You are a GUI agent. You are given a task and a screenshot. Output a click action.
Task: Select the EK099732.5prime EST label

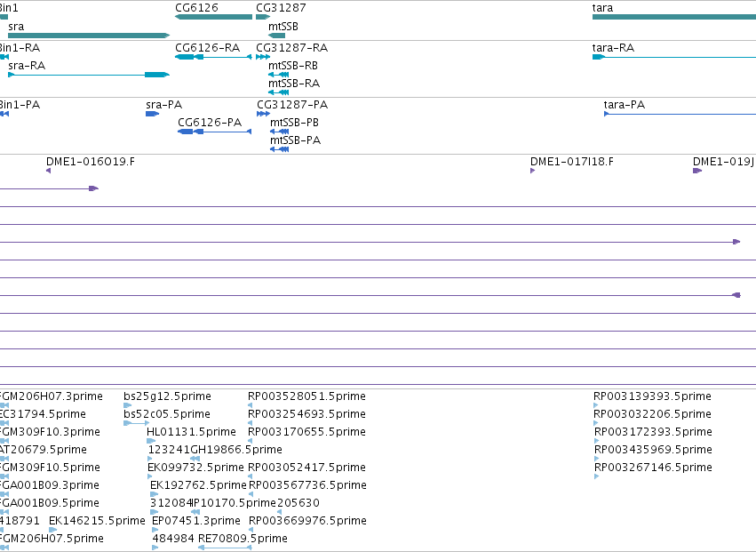(195, 468)
